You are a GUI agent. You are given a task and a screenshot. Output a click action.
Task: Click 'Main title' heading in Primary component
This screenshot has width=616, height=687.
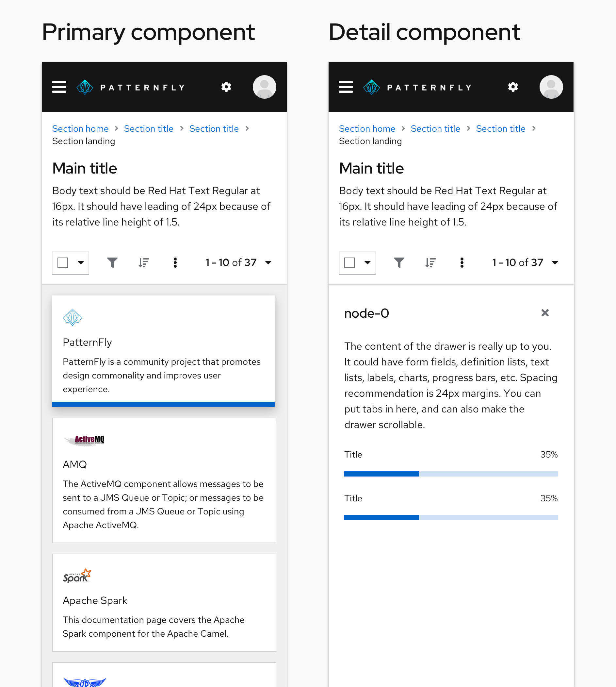(x=85, y=168)
